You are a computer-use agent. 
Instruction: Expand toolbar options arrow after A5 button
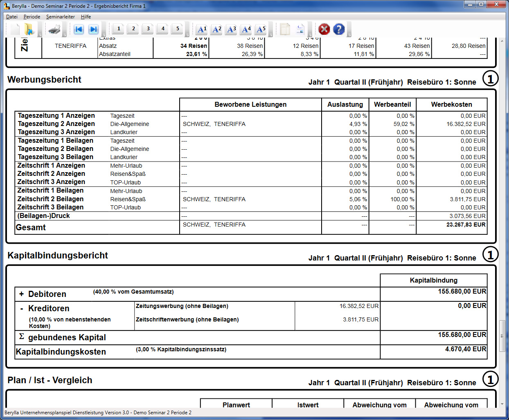pos(271,35)
